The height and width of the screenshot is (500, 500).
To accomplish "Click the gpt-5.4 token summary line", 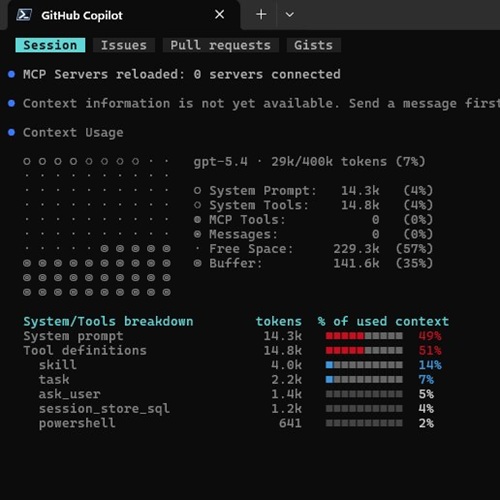I will coord(309,162).
